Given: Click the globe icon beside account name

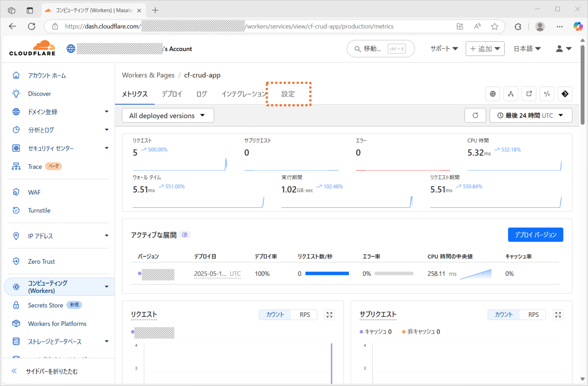Looking at the screenshot, I should click(71, 49).
